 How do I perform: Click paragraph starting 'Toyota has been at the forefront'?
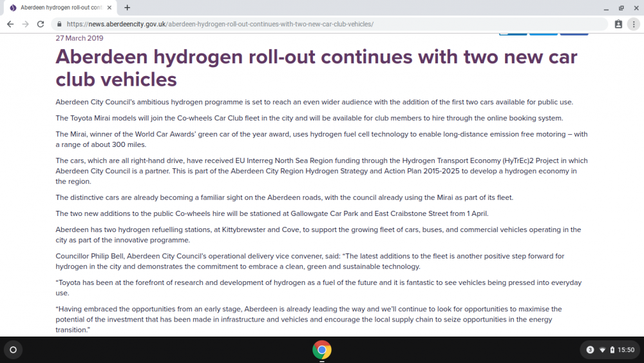coord(319,288)
